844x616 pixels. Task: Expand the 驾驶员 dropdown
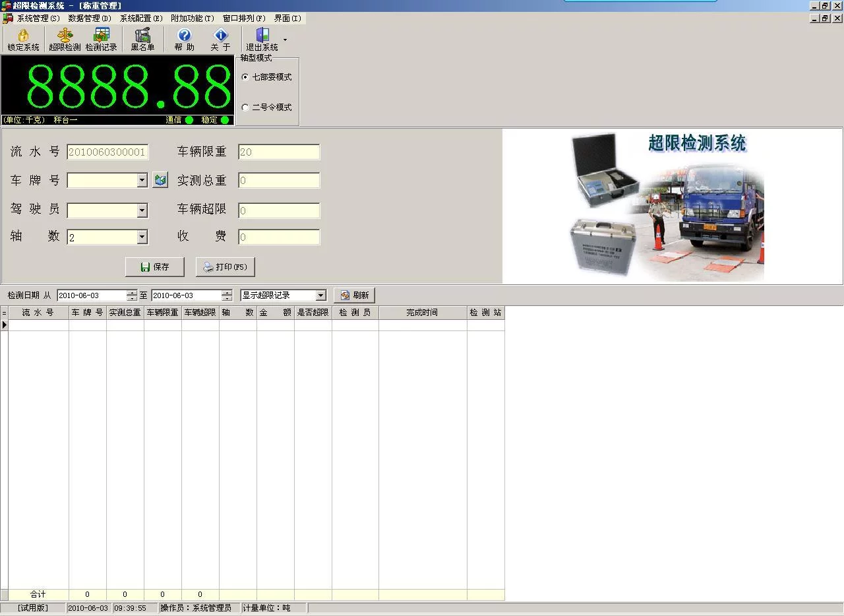click(x=142, y=210)
